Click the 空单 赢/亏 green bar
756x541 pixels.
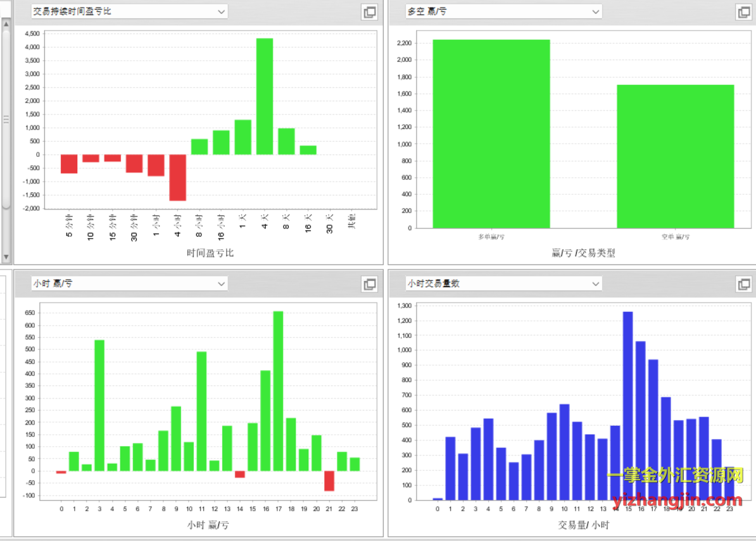coord(676,156)
